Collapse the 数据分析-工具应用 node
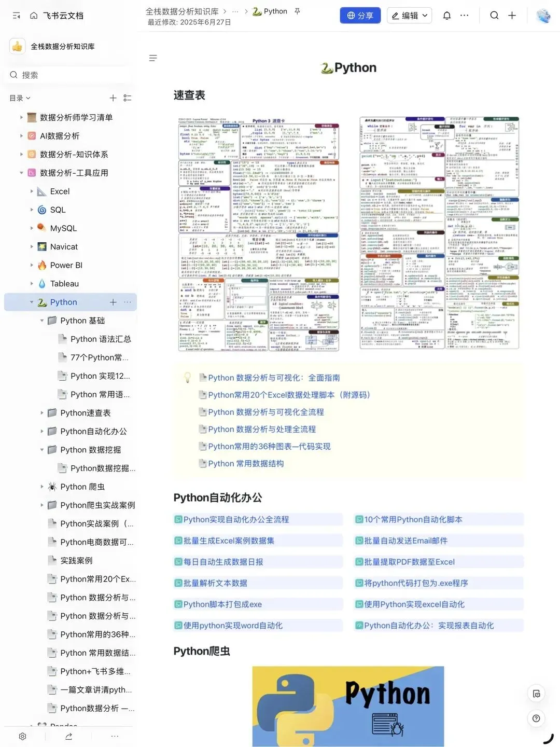 tap(21, 173)
